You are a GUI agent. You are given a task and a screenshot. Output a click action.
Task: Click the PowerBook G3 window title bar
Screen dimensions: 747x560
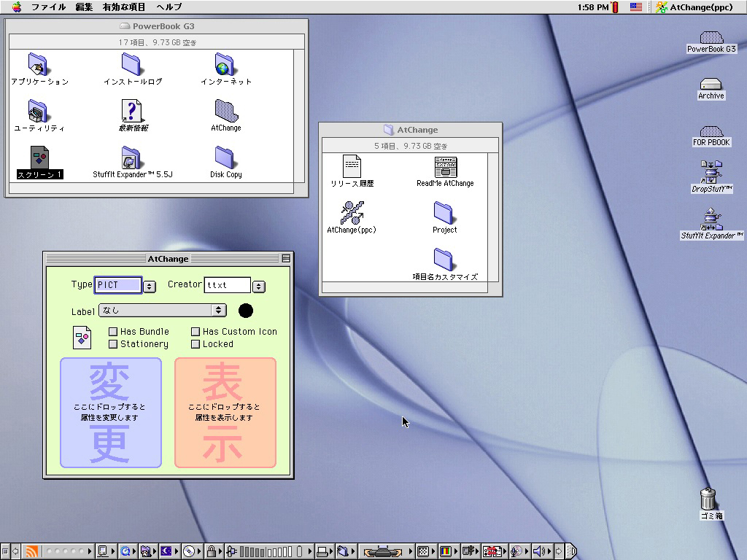tap(156, 26)
